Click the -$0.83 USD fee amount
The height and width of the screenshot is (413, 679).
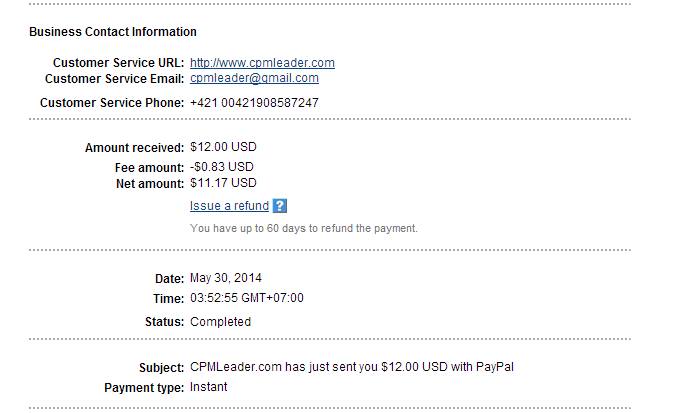pos(222,167)
